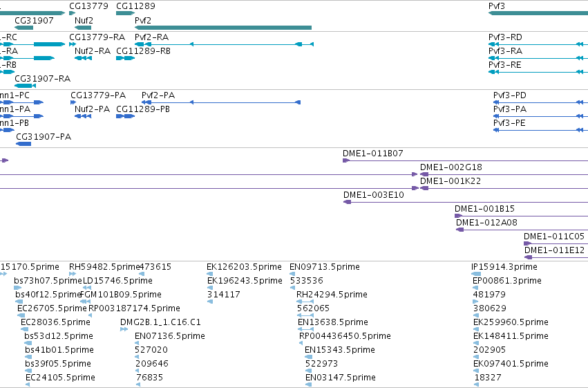Click the bs40f12.5prime EST label
The image size is (588, 388).
pos(48,295)
